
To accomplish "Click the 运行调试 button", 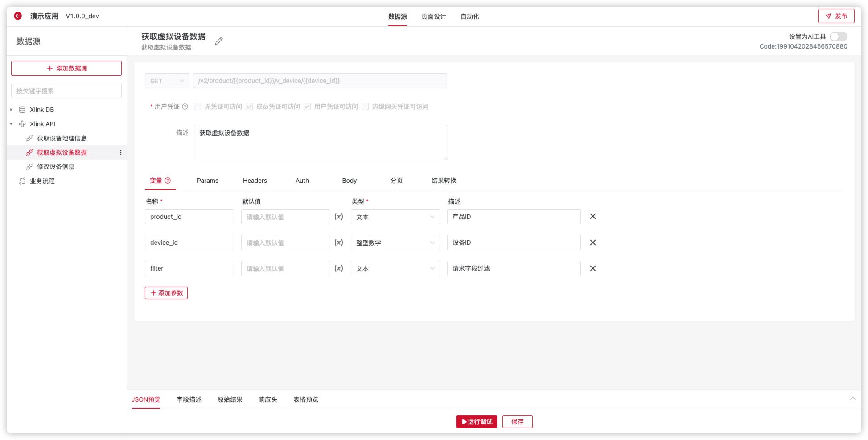I will 477,421.
